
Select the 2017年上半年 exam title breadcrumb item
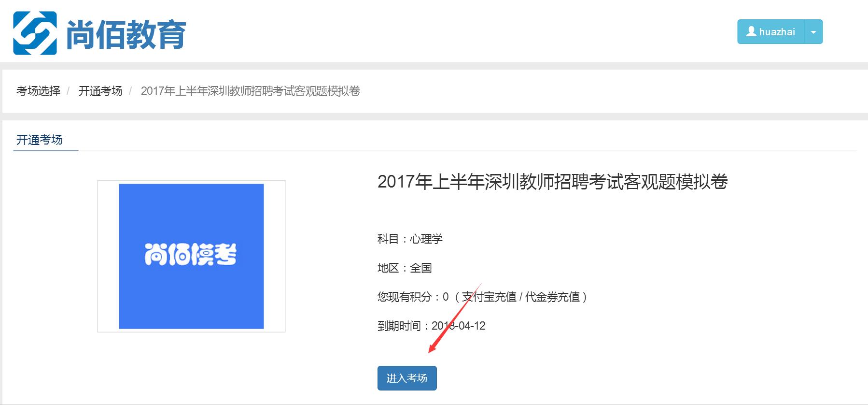pyautogui.click(x=251, y=91)
